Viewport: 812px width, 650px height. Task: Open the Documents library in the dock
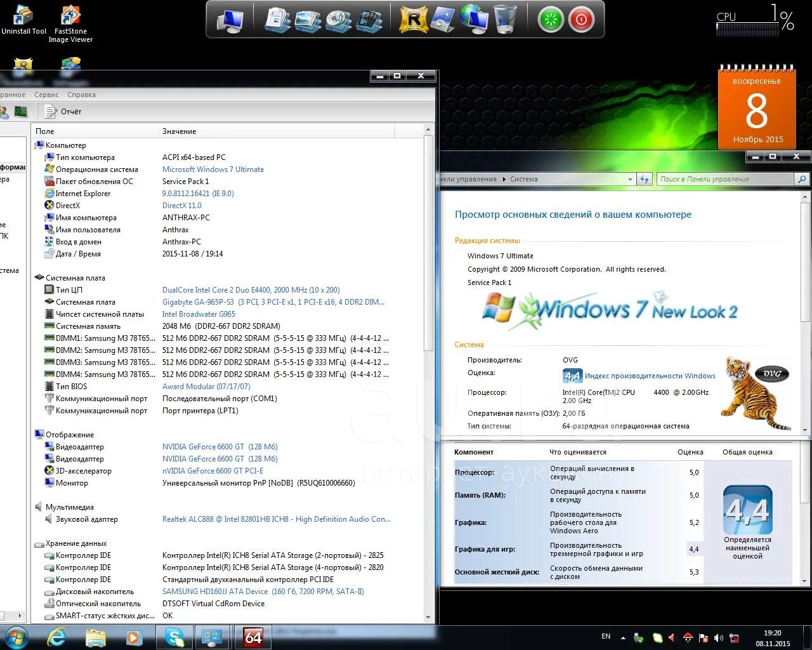(278, 20)
